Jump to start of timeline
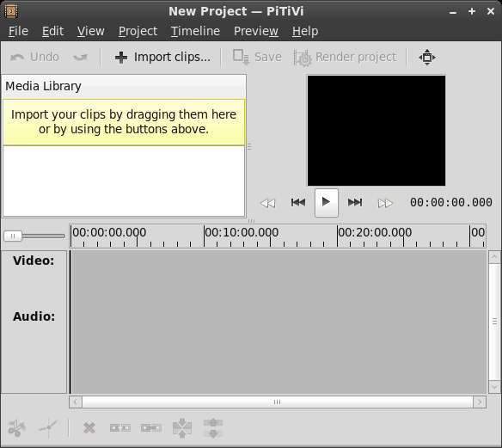Image resolution: width=502 pixels, height=448 pixels. point(298,203)
